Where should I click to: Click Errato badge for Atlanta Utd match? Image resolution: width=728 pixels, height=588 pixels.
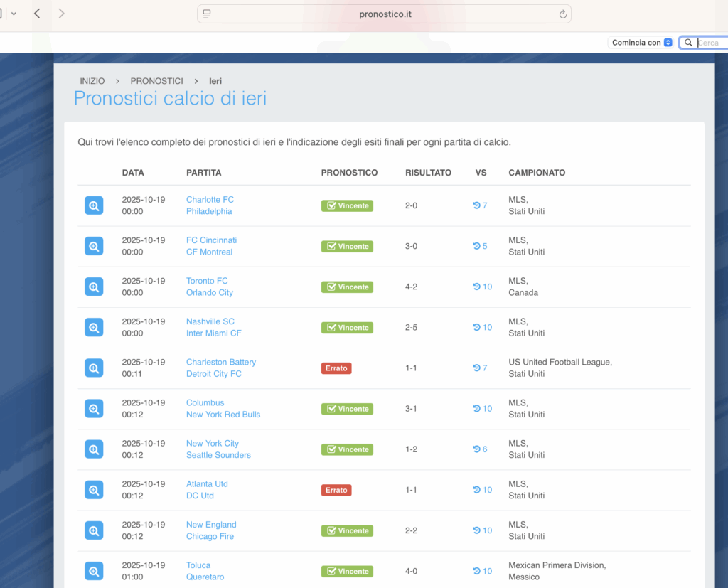click(336, 490)
